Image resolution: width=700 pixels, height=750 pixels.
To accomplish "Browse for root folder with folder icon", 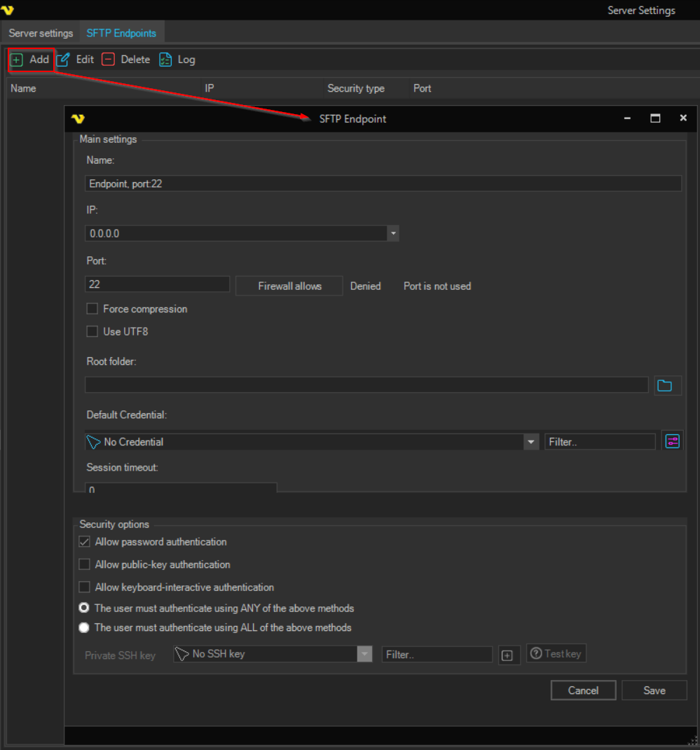I will 664,385.
